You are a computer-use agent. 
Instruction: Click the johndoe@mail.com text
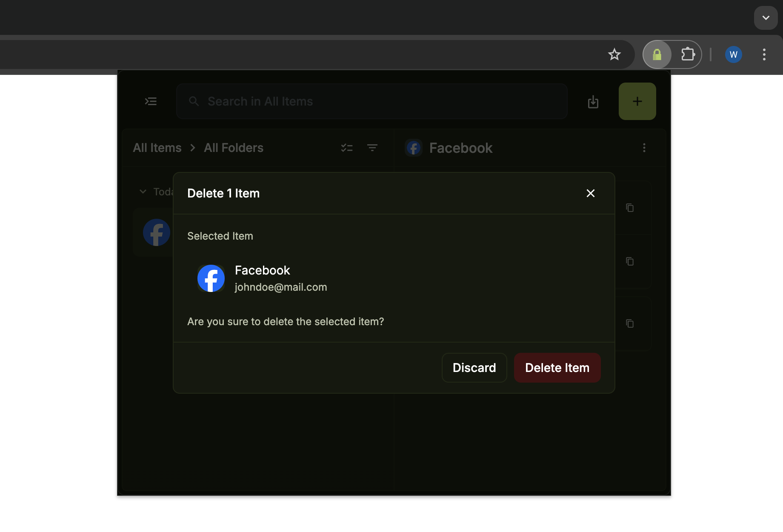point(281,287)
